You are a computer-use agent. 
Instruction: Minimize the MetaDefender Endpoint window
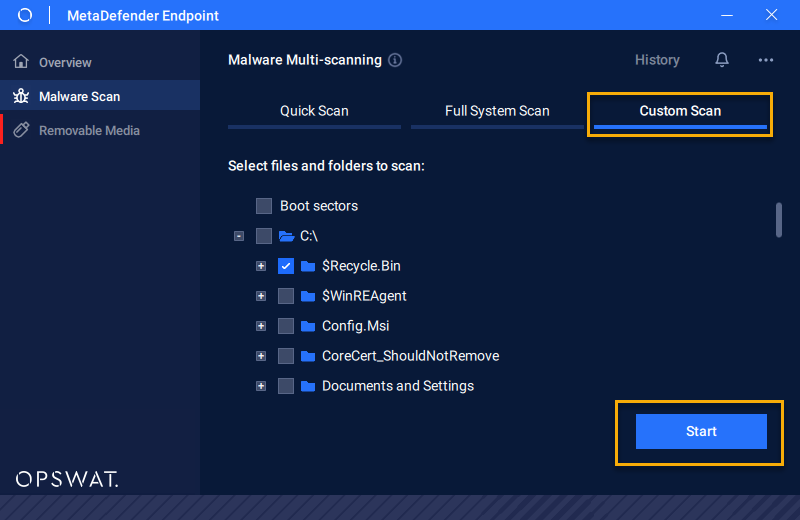click(x=727, y=15)
